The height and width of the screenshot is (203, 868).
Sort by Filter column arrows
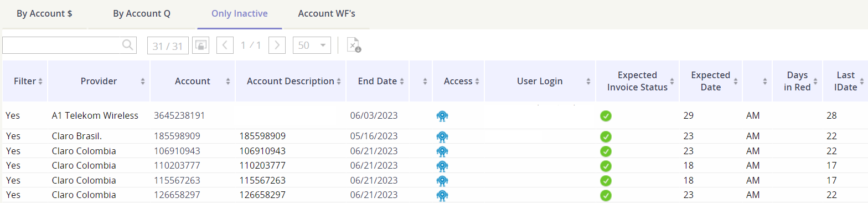pyautogui.click(x=40, y=82)
